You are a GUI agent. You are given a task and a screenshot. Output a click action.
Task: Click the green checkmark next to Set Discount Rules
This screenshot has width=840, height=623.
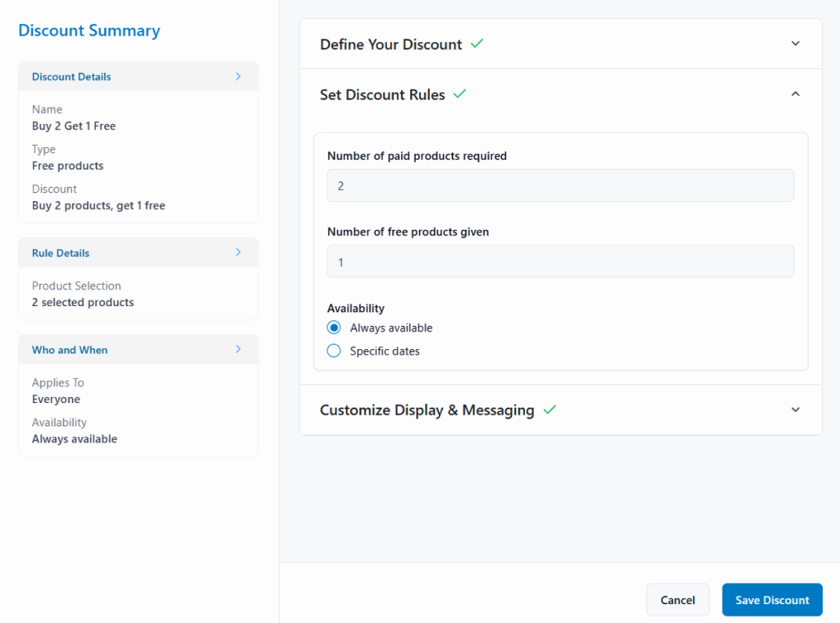coord(459,94)
